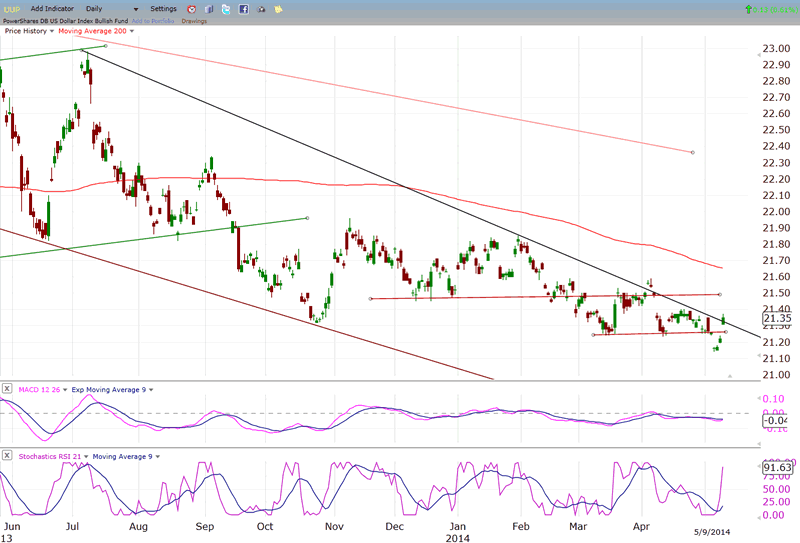Viewport: 800px width, 543px height.
Task: Click the Twitter share icon
Action: (x=226, y=9)
